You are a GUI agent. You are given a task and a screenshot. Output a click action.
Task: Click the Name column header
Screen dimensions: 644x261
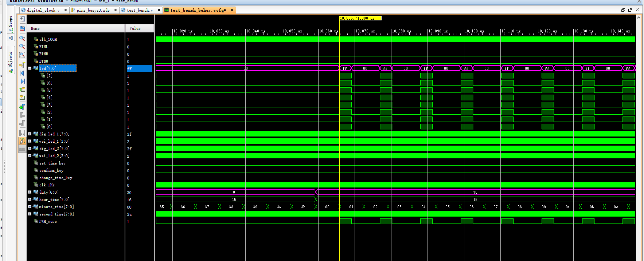(76, 28)
